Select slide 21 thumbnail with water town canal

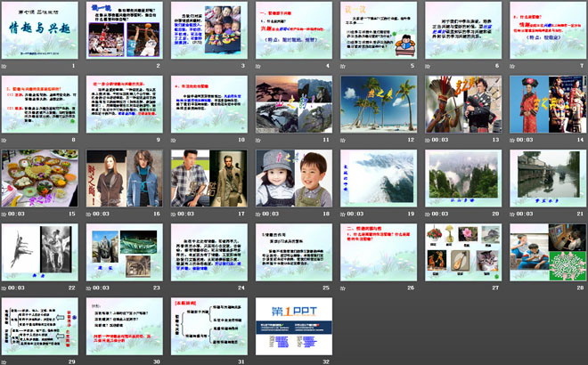[548, 178]
